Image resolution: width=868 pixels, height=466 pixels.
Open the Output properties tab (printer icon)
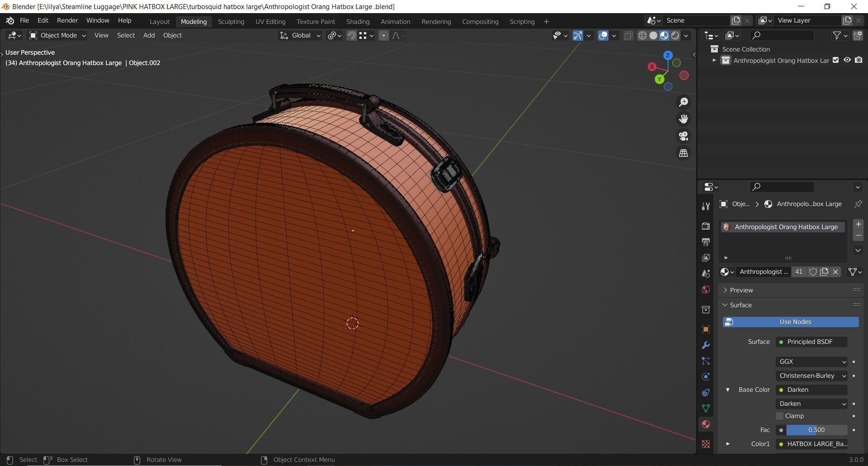[706, 242]
